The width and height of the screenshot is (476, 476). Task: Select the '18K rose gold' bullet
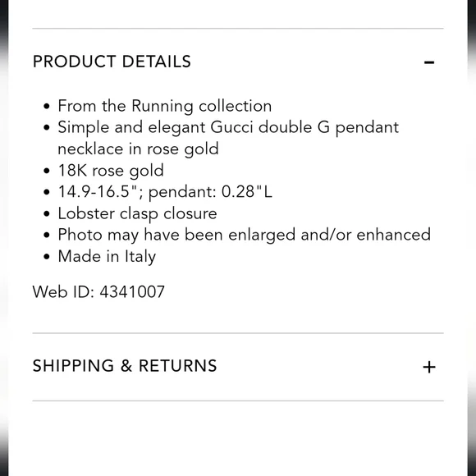111,171
